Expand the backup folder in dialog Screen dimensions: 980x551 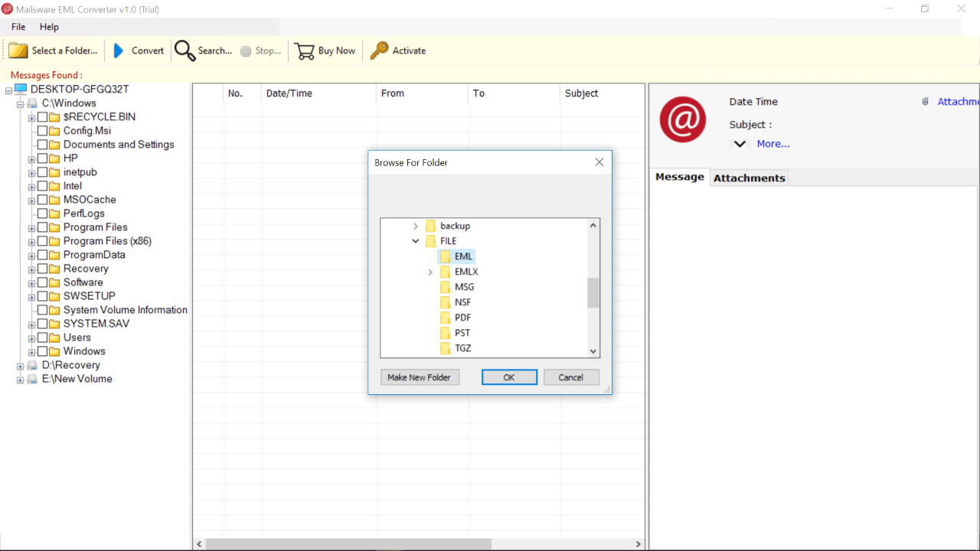[x=416, y=226]
